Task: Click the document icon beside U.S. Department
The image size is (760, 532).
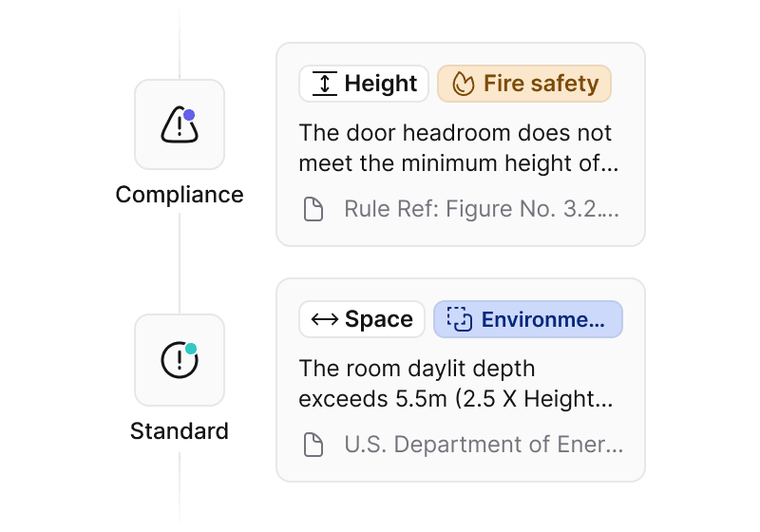Action: 313,445
